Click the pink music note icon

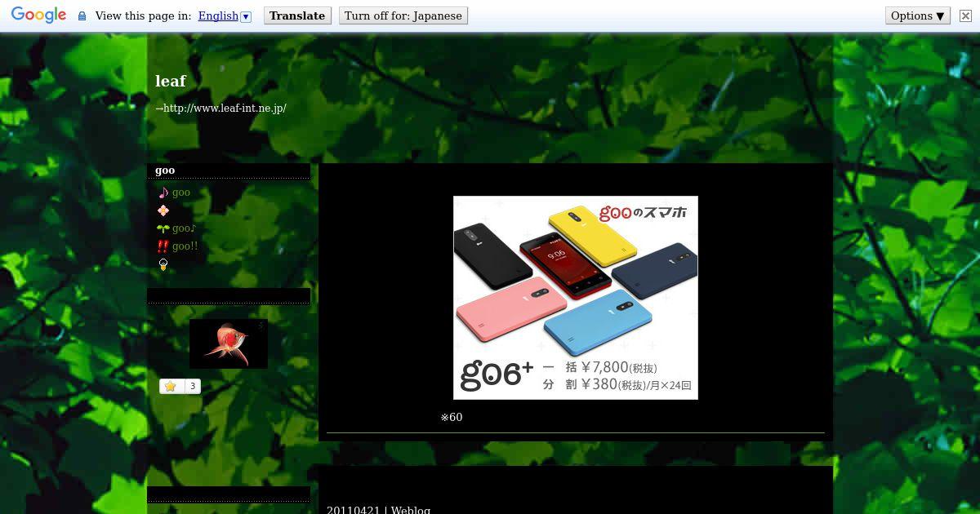tap(163, 193)
